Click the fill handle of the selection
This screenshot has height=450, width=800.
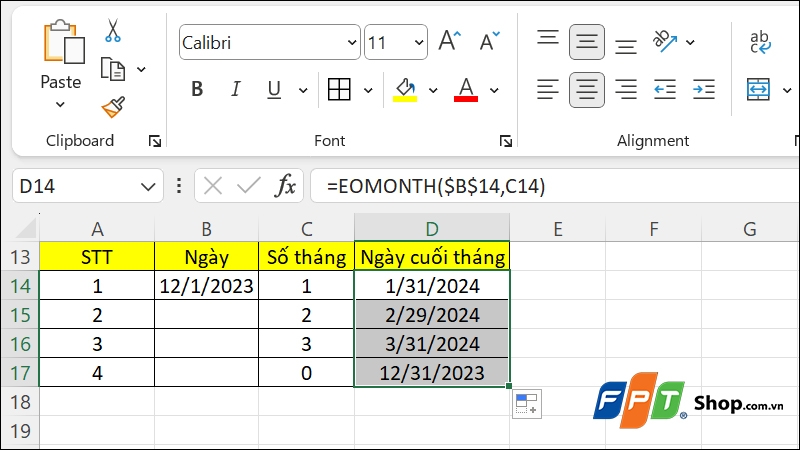(509, 386)
